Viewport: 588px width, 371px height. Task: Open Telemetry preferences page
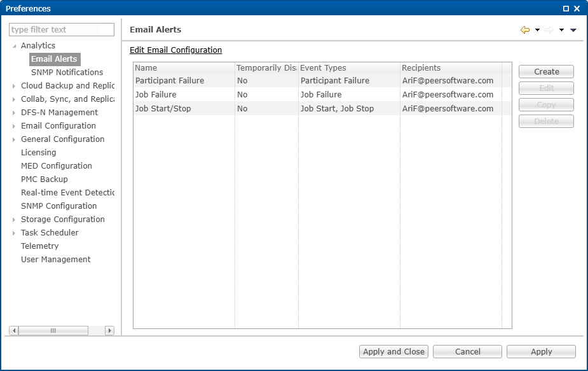[40, 246]
